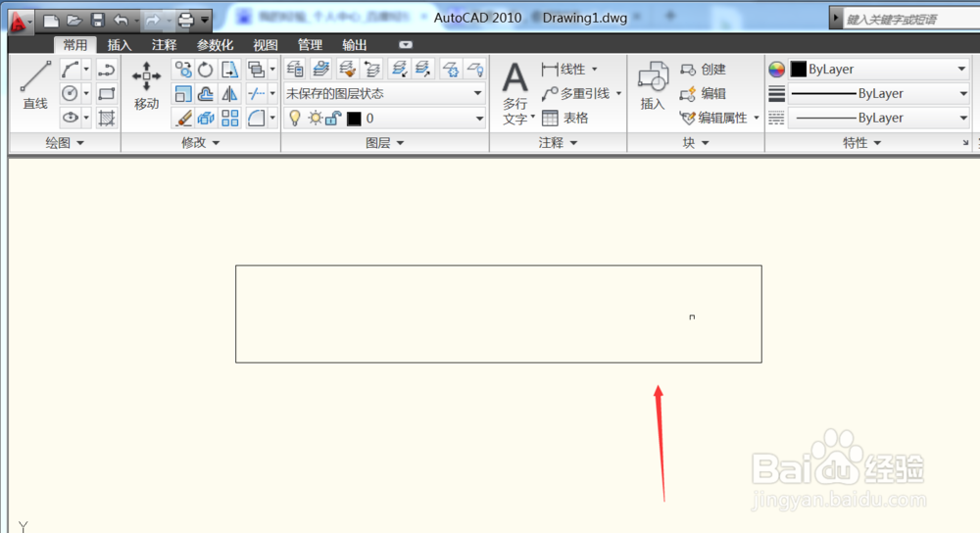This screenshot has height=533, width=980.
Task: Click the 表格 table button
Action: tap(565, 118)
